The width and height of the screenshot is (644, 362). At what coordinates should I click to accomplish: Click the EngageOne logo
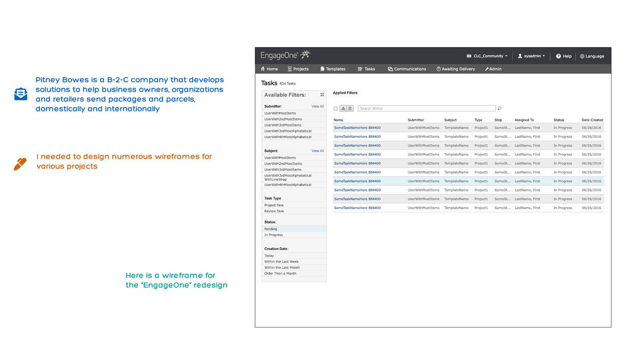coord(285,55)
